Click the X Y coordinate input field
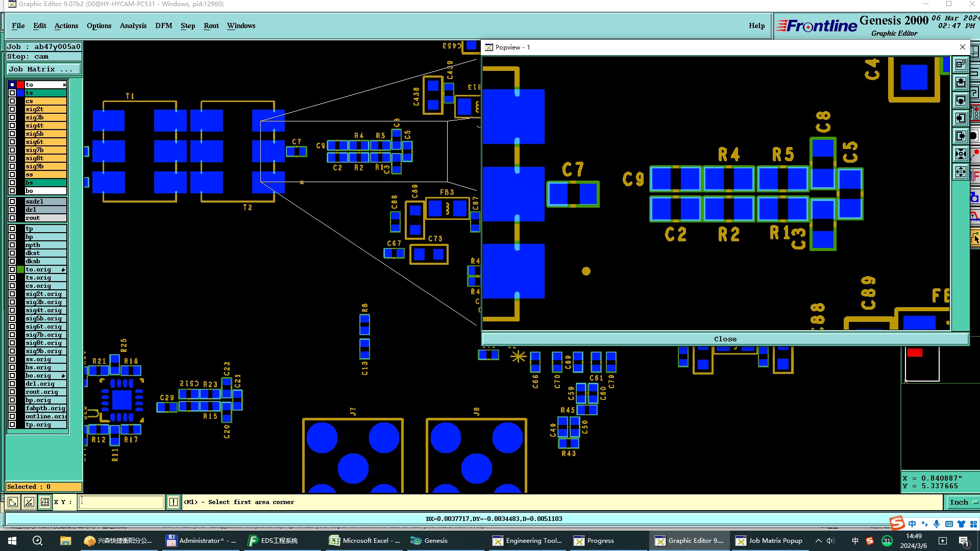Viewport: 980px width, 551px height. [121, 502]
